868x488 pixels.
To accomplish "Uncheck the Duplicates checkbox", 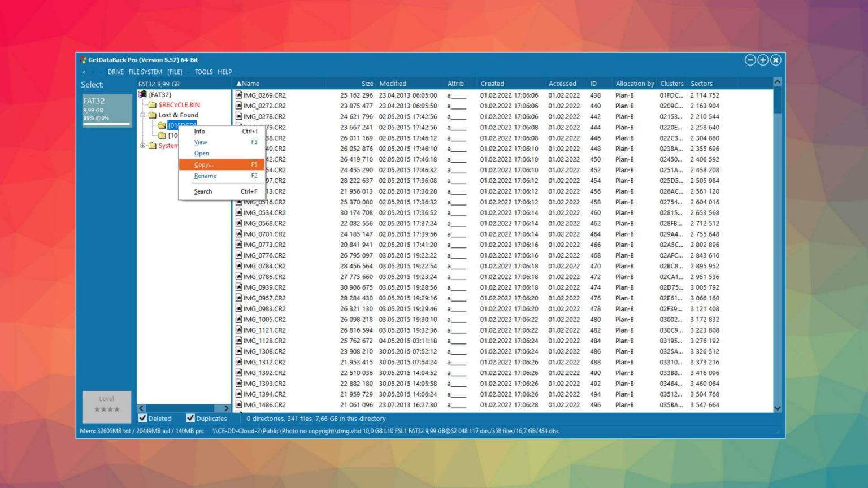I will (x=190, y=418).
